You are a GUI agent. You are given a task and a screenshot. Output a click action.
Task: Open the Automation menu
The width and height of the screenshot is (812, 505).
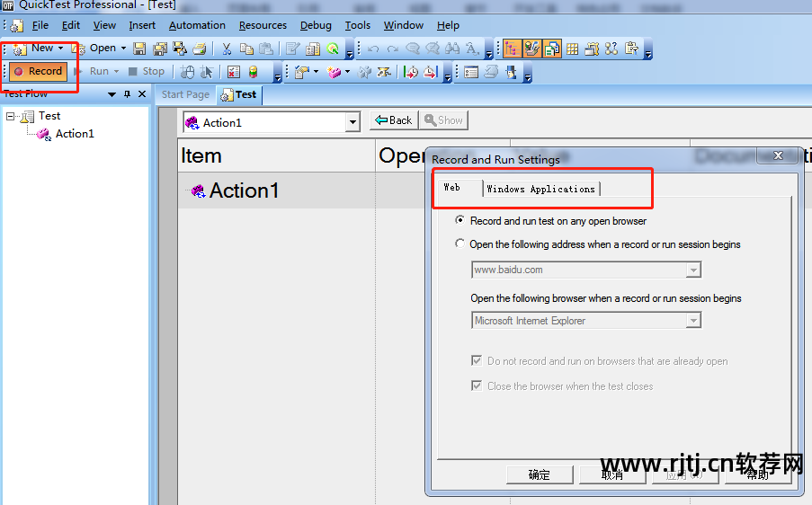coord(197,25)
